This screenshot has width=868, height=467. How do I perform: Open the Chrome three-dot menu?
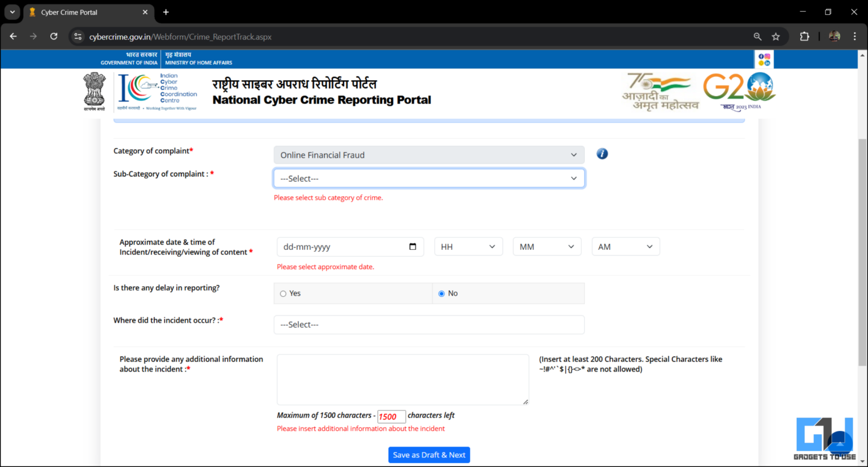coord(855,36)
